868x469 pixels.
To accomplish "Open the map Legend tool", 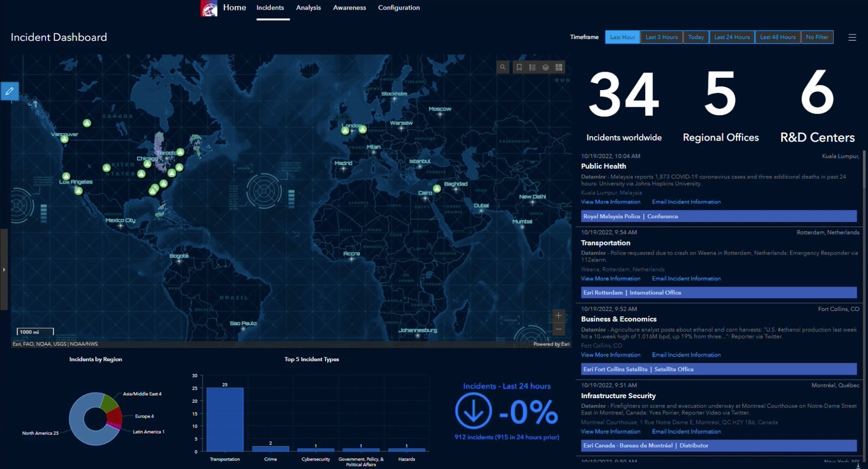I will tap(532, 67).
